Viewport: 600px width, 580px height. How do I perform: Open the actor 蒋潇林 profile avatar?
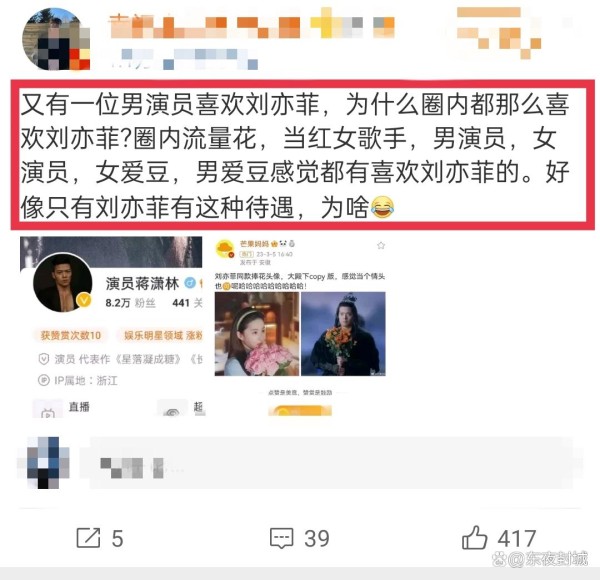pyautogui.click(x=63, y=283)
